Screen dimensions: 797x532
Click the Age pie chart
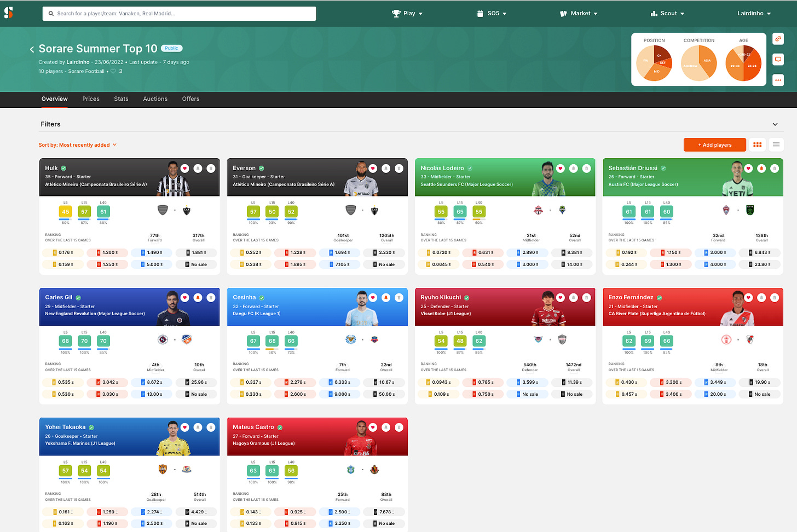[x=743, y=63]
